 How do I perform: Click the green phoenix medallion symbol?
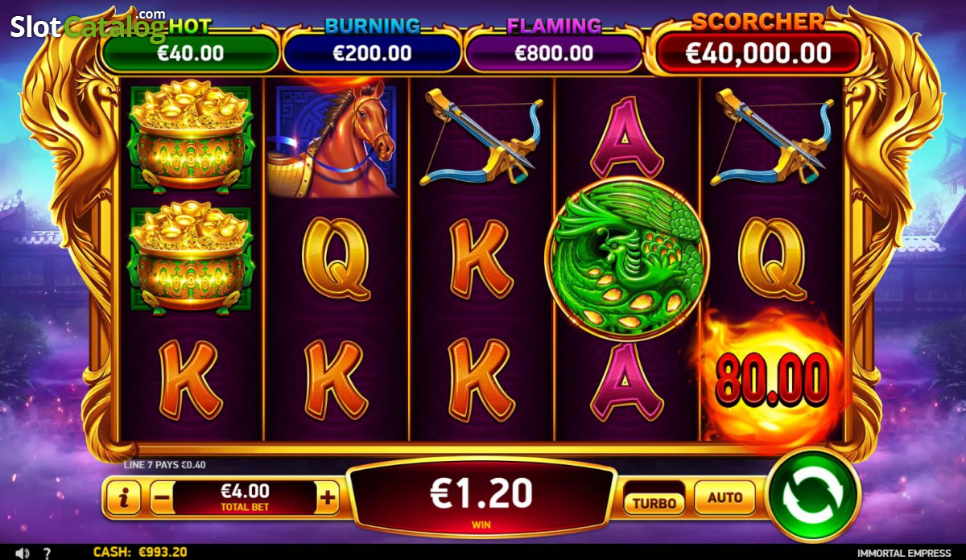click(x=627, y=257)
